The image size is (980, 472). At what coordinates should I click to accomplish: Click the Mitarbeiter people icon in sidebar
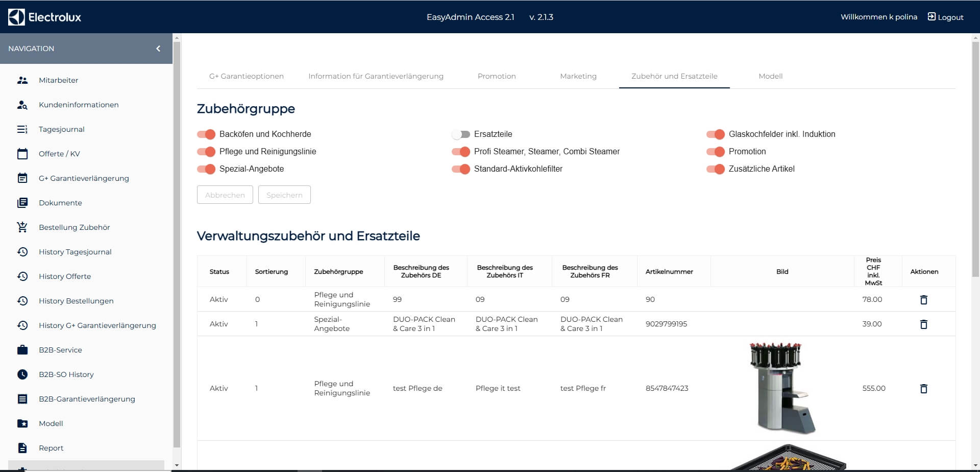click(x=22, y=80)
